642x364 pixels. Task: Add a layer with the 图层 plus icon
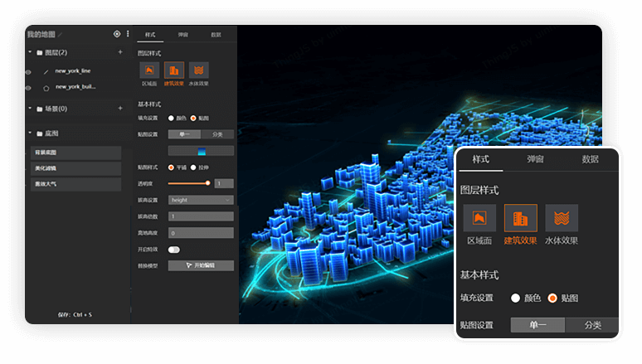[x=120, y=52]
